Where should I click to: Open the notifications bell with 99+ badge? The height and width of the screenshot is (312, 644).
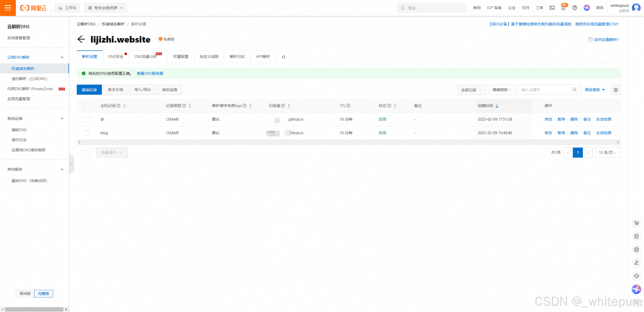563,8
